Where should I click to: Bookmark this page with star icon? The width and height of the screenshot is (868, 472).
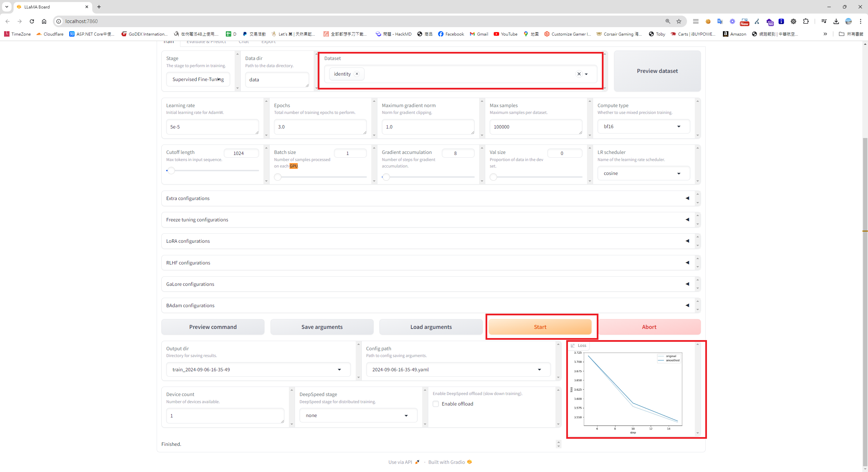679,21
